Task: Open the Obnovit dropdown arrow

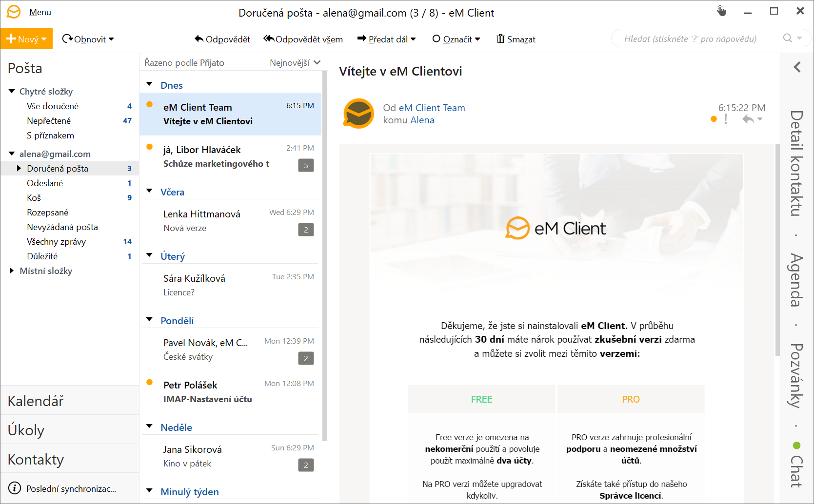Action: click(111, 39)
